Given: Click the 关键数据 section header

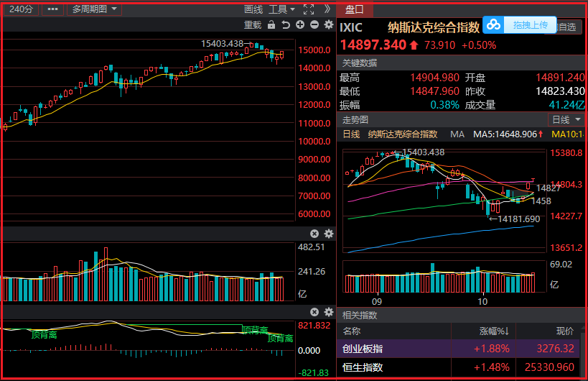Looking at the screenshot, I should tap(360, 63).
